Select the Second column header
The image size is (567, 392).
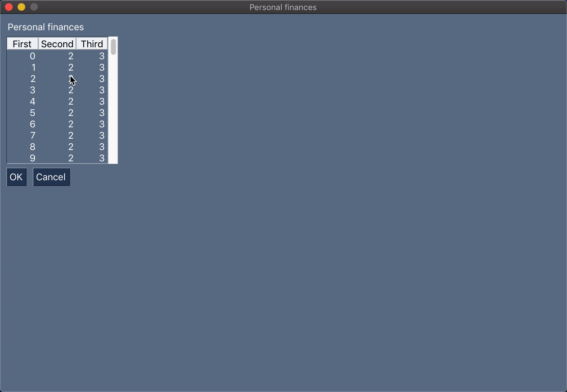coord(57,44)
